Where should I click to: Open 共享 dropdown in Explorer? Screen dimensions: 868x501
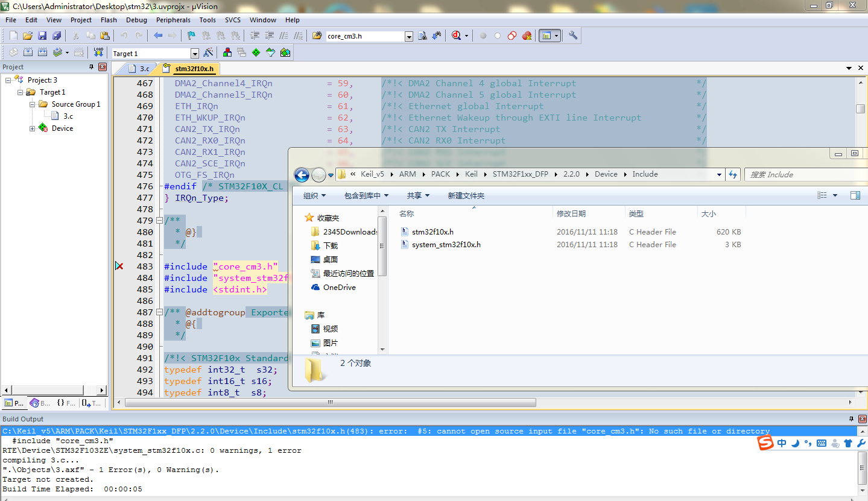pyautogui.click(x=418, y=195)
